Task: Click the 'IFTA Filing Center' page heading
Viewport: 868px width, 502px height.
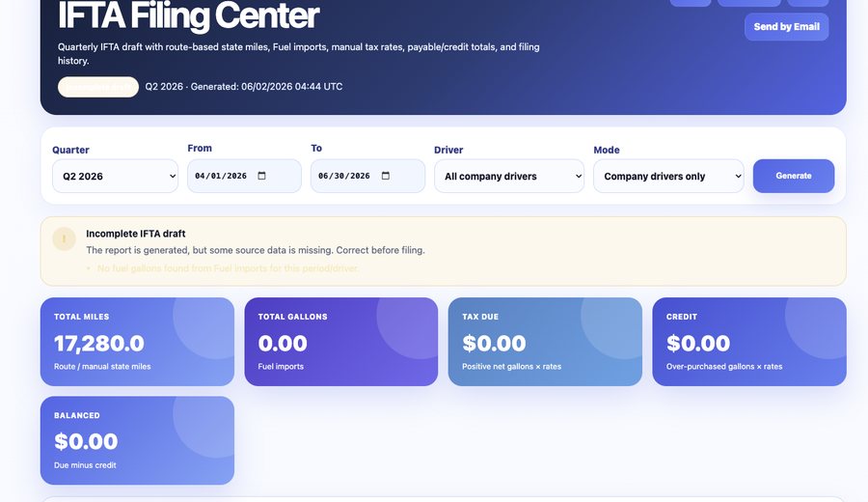Action: click(x=188, y=15)
